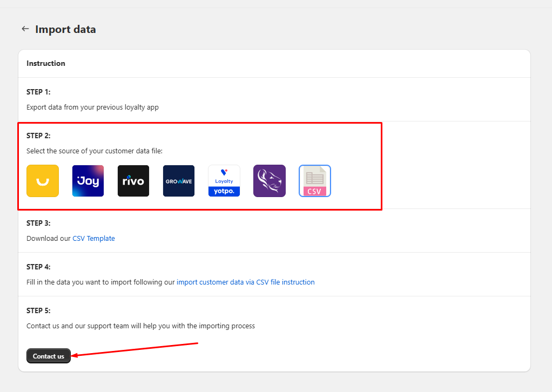The height and width of the screenshot is (392, 552).
Task: Pick the Growave source icon
Action: (179, 181)
